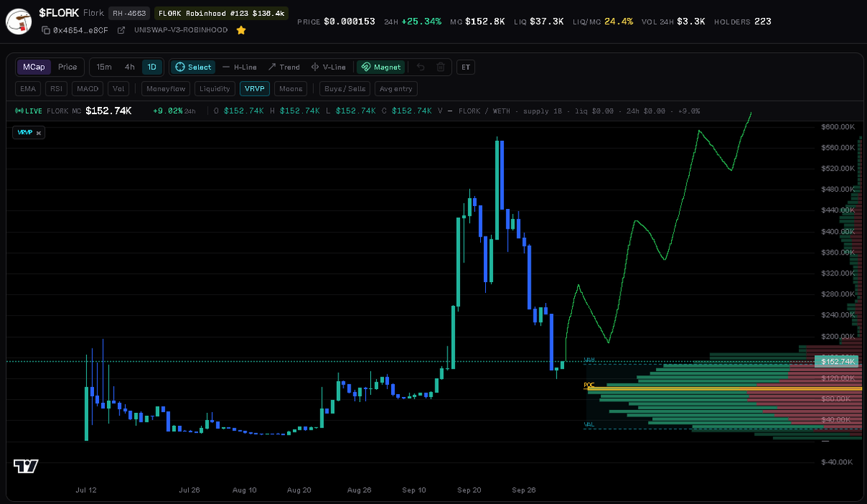Click the MC $152.8K header stat
Image resolution: width=867 pixels, height=504 pixels.
(x=477, y=22)
